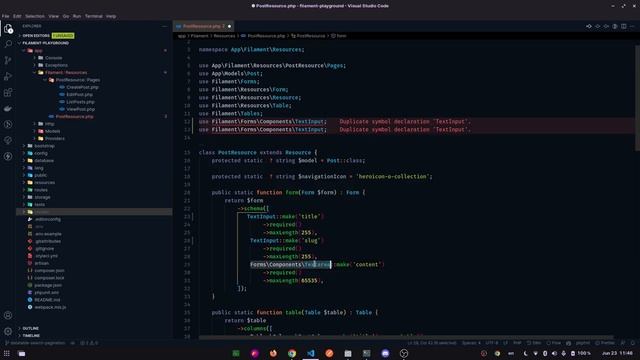This screenshot has width=640, height=360.
Task: Open the Run menu
Action: point(77,16)
